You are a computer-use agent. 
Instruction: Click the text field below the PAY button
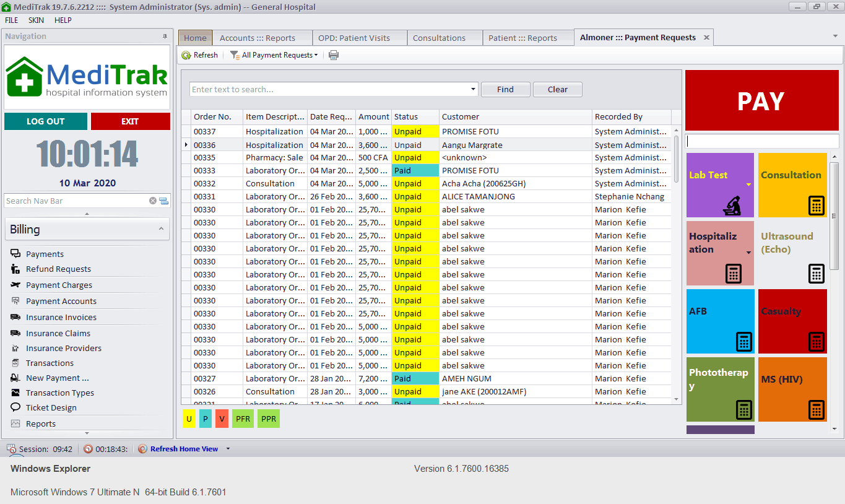[x=762, y=141]
